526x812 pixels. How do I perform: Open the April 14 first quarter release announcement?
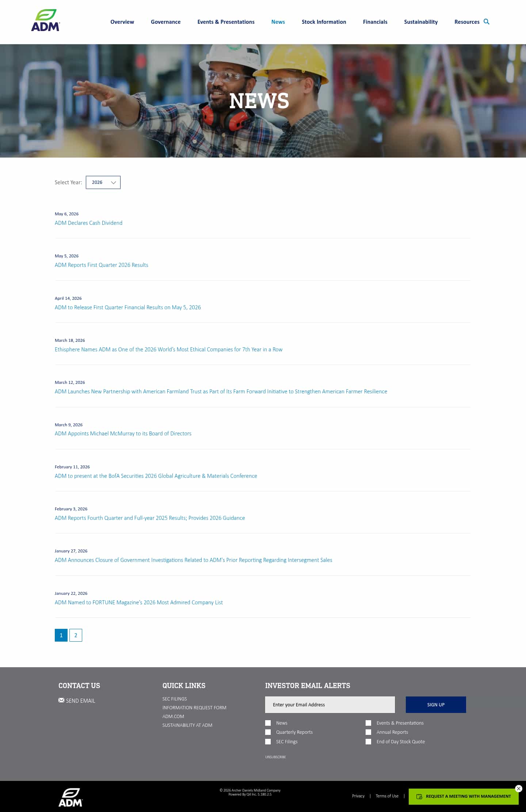pos(128,307)
